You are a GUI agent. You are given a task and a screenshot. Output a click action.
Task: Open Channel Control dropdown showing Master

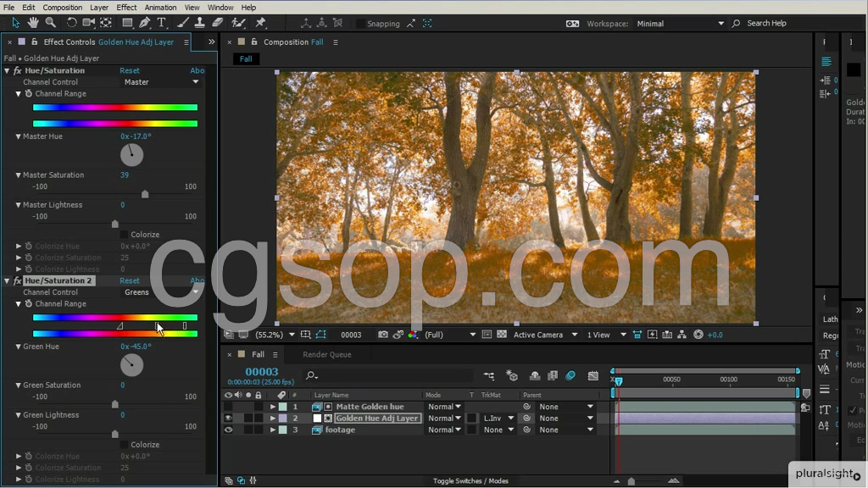coord(161,82)
